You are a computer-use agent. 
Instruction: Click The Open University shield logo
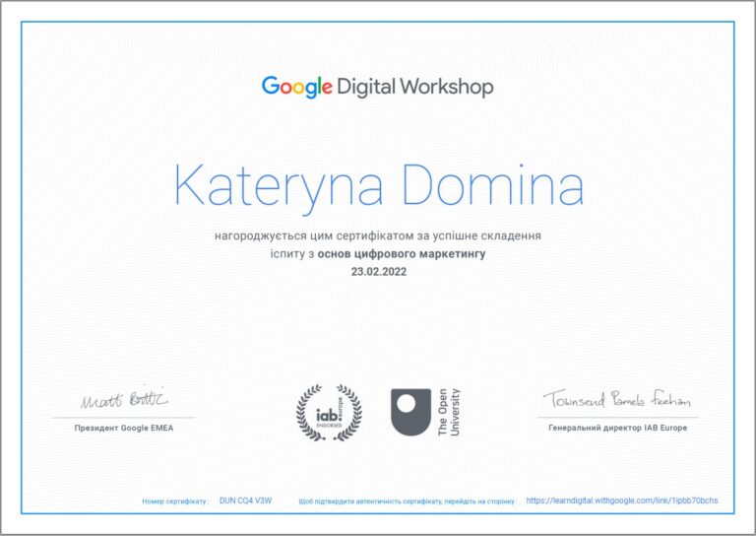[x=410, y=412]
